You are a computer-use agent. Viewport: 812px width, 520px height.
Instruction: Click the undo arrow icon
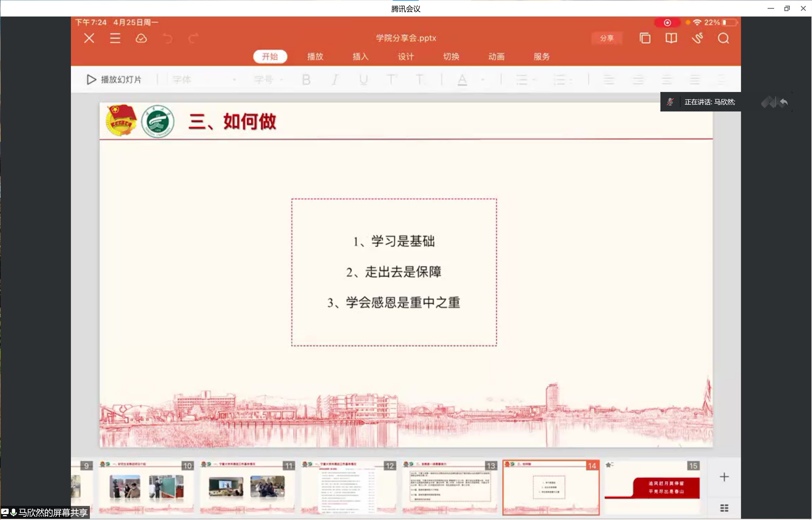[x=168, y=38]
